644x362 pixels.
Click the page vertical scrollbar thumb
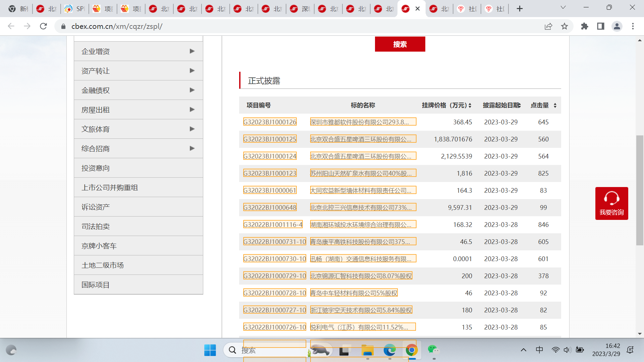pos(640,190)
